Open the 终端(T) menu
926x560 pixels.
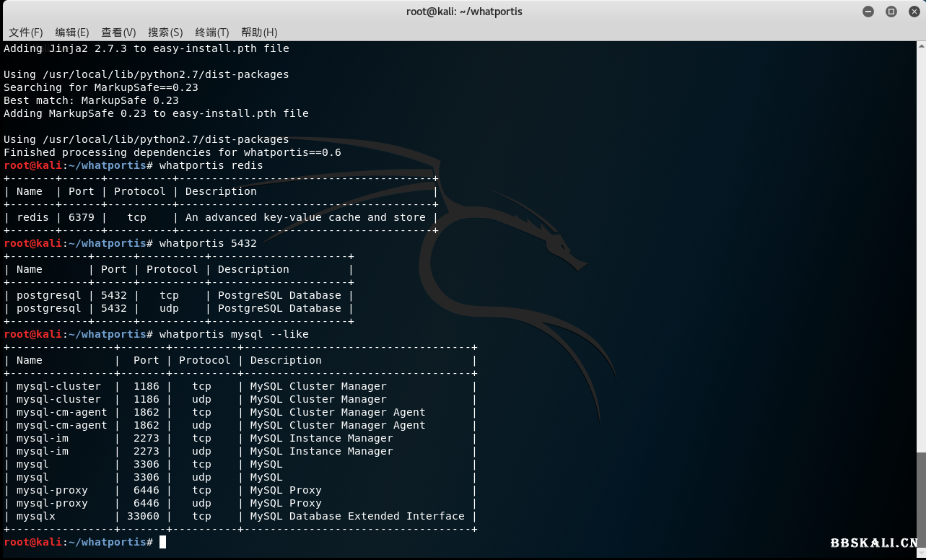pos(211,32)
